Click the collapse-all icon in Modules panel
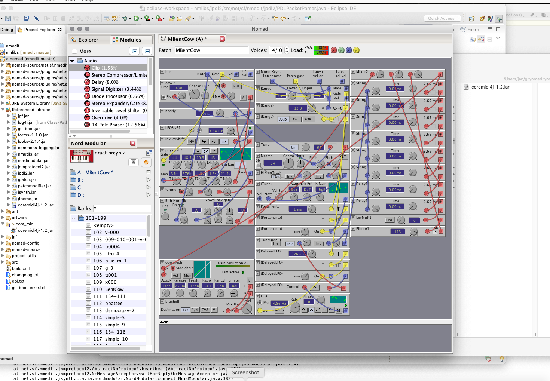550x381 pixels. point(148,51)
